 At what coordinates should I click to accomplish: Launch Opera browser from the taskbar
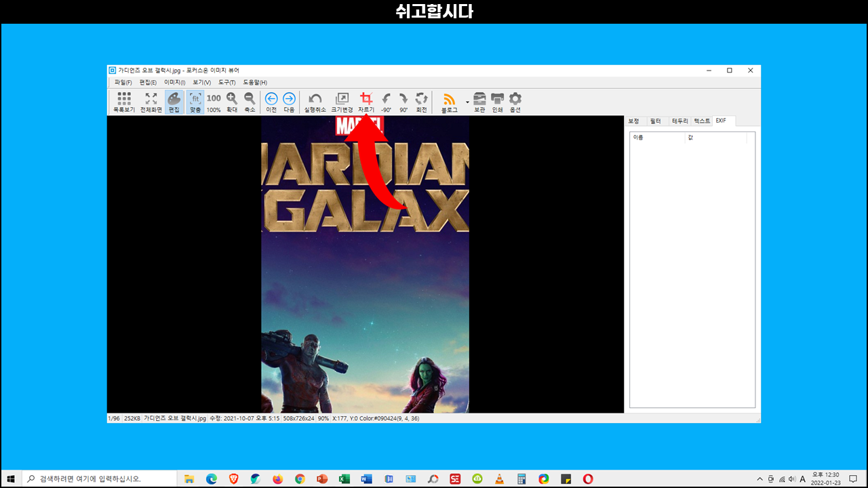(588, 479)
